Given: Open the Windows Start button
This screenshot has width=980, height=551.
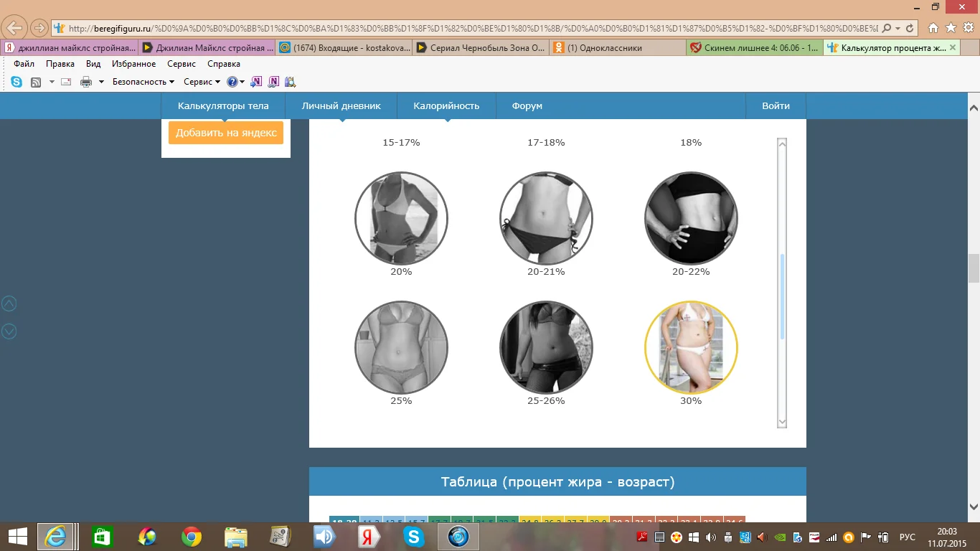Looking at the screenshot, I should [x=17, y=537].
